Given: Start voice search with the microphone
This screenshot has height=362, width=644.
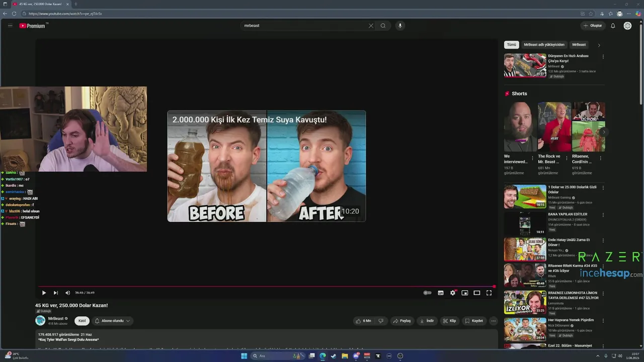Looking at the screenshot, I should [x=400, y=26].
